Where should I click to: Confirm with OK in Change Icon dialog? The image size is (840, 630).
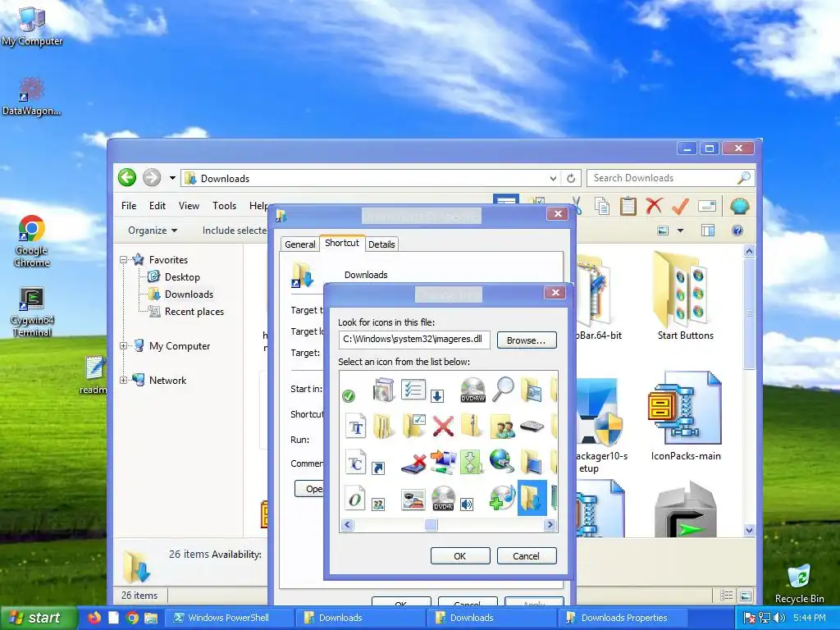[459, 556]
